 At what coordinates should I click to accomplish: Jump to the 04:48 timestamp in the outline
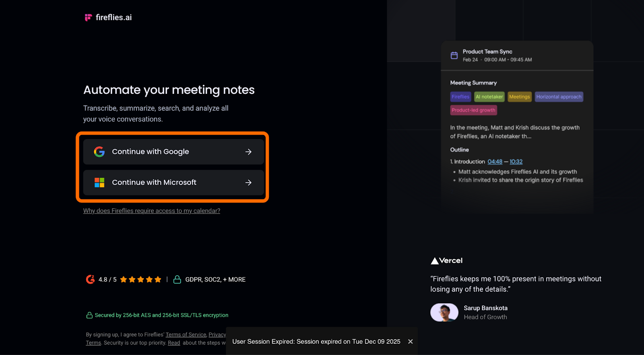click(495, 162)
